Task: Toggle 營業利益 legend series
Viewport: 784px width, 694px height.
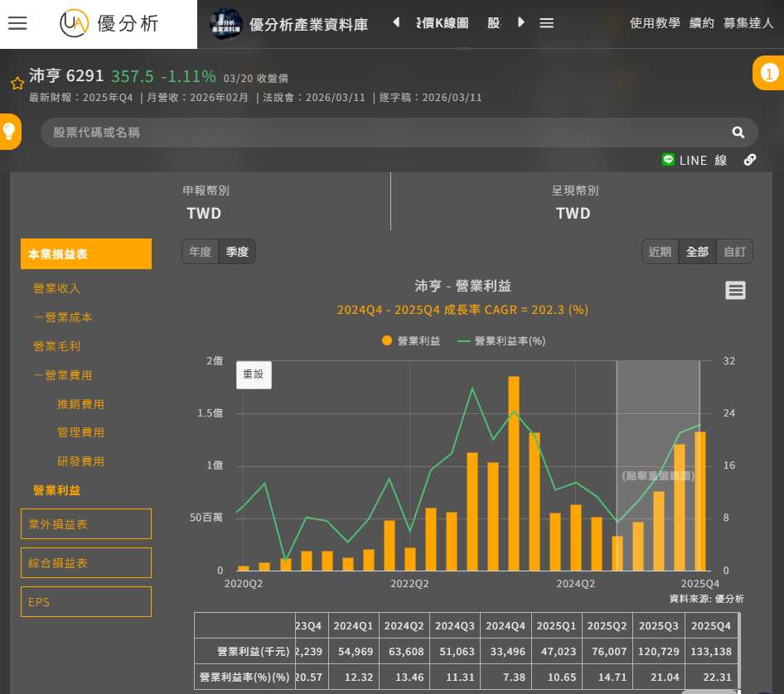Action: coord(411,340)
